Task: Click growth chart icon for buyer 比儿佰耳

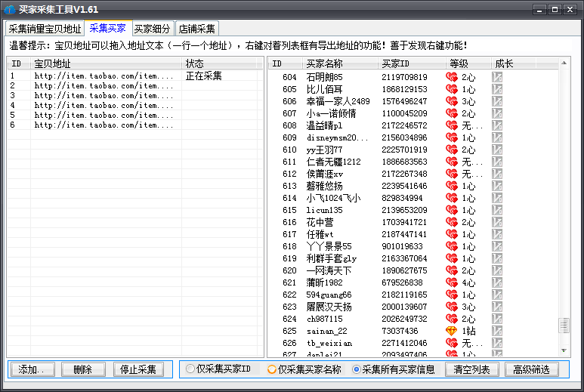Action: (x=497, y=89)
